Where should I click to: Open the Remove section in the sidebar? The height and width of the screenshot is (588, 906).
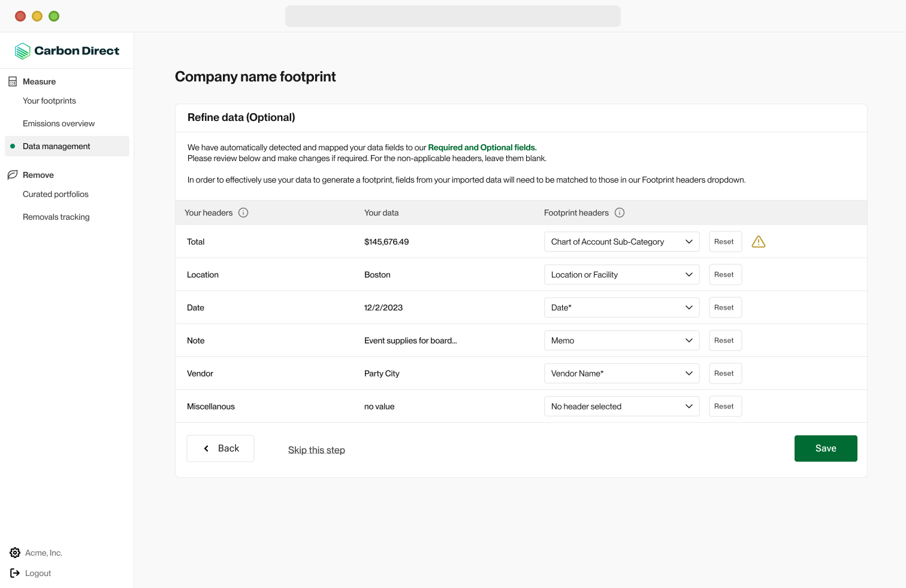[38, 175]
